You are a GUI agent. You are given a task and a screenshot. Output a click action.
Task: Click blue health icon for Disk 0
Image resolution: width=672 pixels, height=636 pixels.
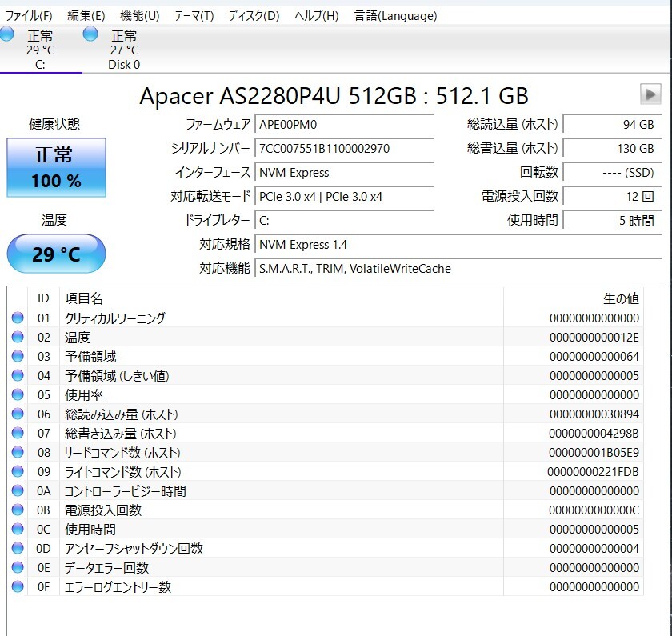pyautogui.click(x=90, y=34)
